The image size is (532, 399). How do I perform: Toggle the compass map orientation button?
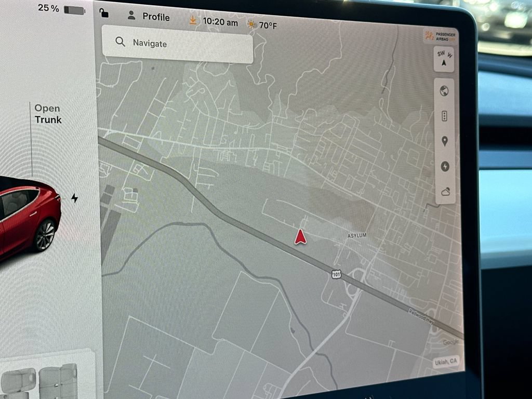444,59
